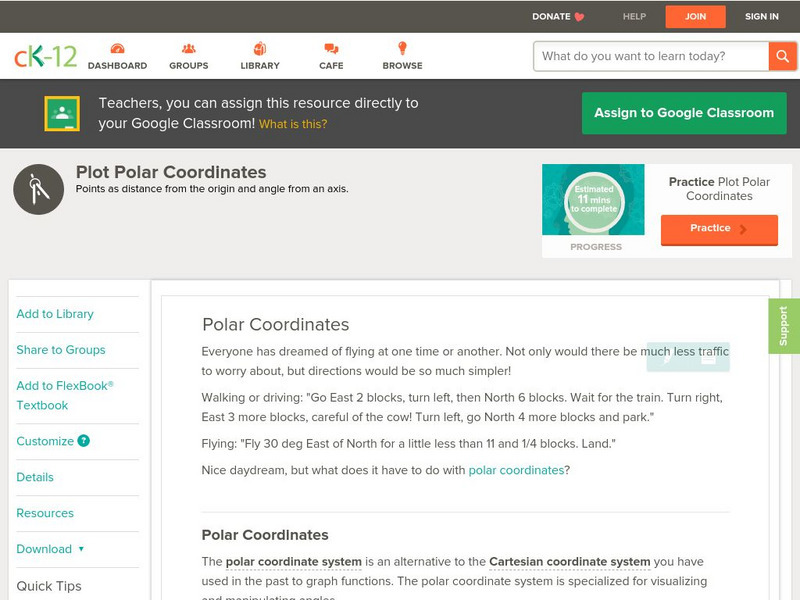Open the Cafe chat bubbles icon

331,48
